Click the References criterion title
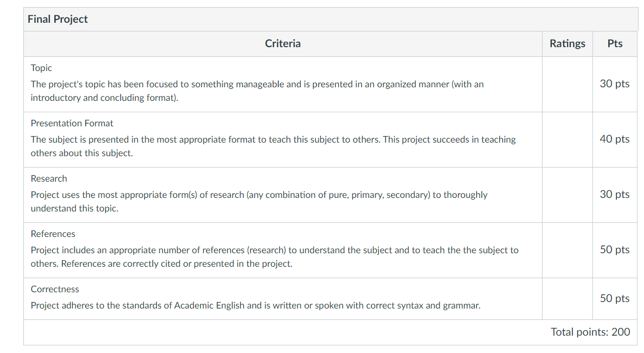Screen dimensions: 644x353 point(53,234)
